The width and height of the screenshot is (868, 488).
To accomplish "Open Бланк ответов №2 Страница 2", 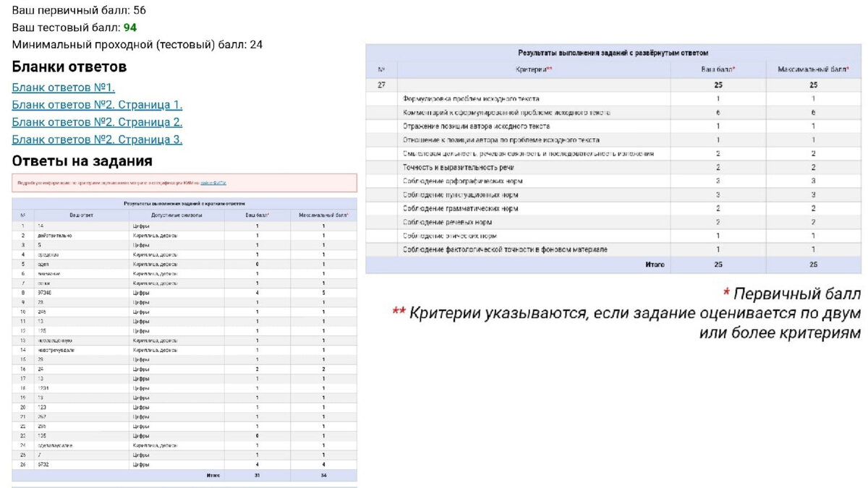I will pos(98,121).
